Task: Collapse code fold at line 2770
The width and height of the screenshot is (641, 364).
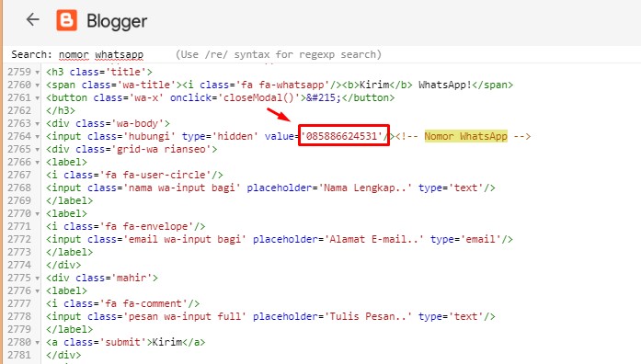Action: point(37,214)
